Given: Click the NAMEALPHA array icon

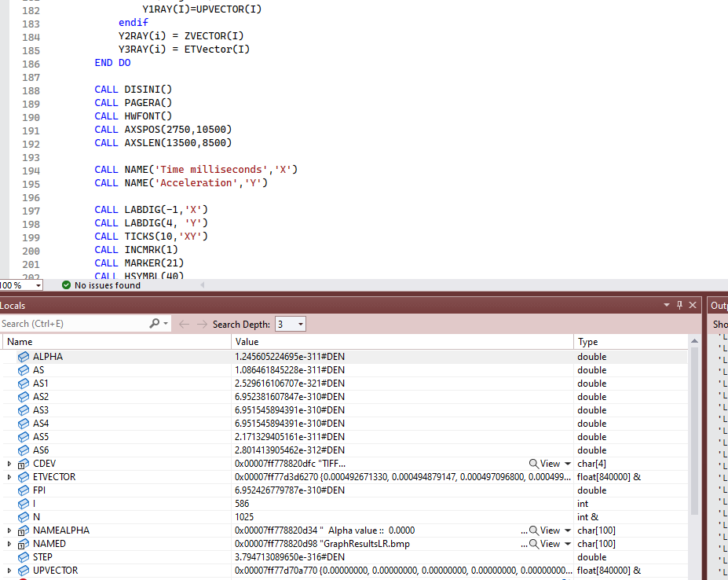Looking at the screenshot, I should 24,530.
